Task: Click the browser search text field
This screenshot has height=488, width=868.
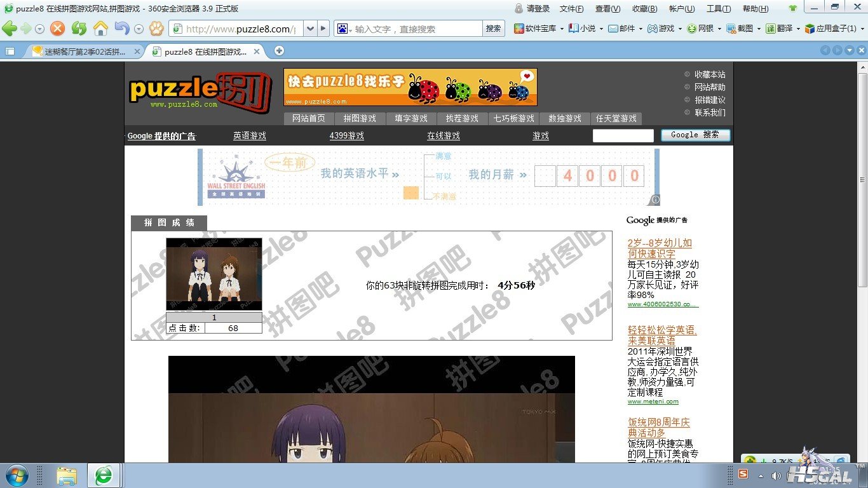Action: coord(417,29)
